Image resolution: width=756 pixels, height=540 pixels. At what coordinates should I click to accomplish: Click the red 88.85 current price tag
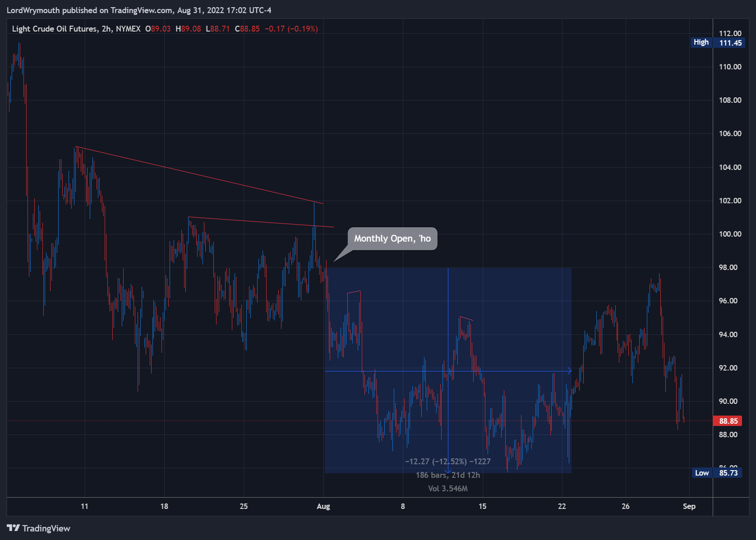click(x=728, y=421)
